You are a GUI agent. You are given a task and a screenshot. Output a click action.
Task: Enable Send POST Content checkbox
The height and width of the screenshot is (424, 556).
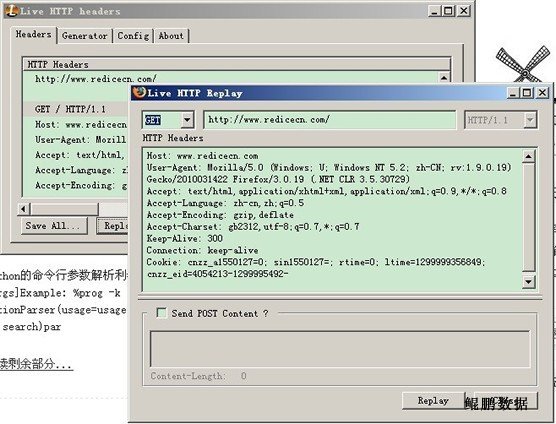pos(161,313)
